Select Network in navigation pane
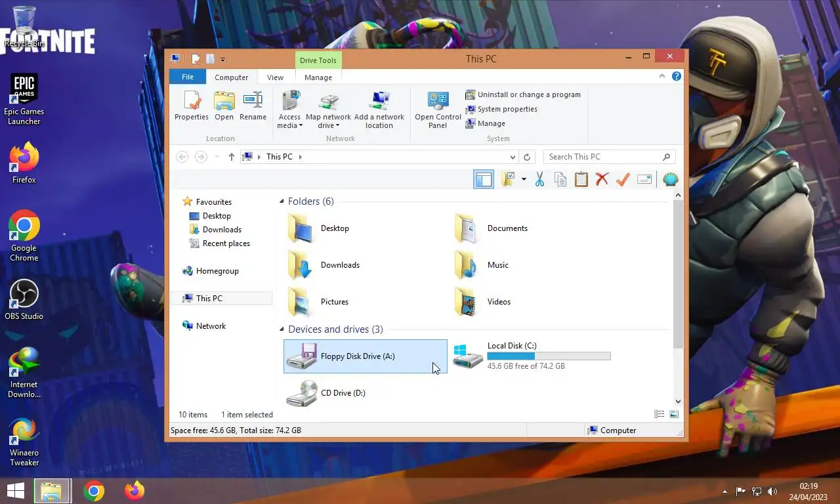The height and width of the screenshot is (504, 840). (x=205, y=326)
